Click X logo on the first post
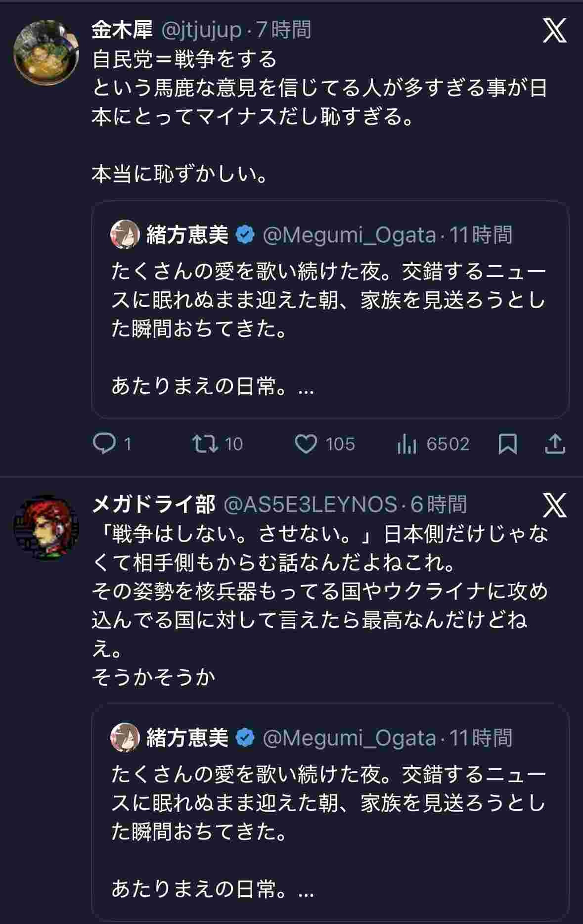The image size is (583, 924). click(x=555, y=31)
